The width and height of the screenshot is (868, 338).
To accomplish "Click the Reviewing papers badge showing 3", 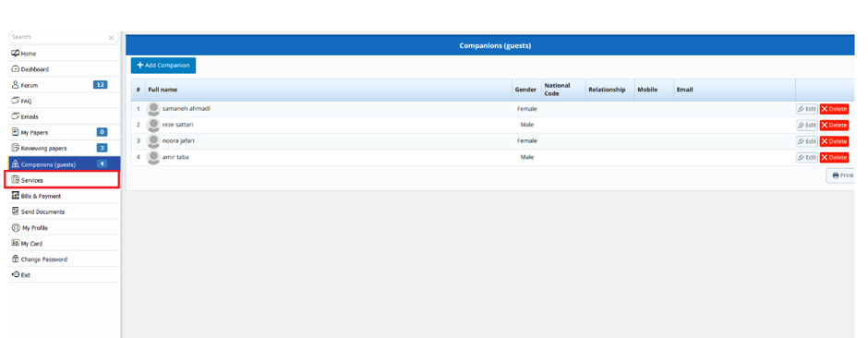I will click(x=102, y=148).
